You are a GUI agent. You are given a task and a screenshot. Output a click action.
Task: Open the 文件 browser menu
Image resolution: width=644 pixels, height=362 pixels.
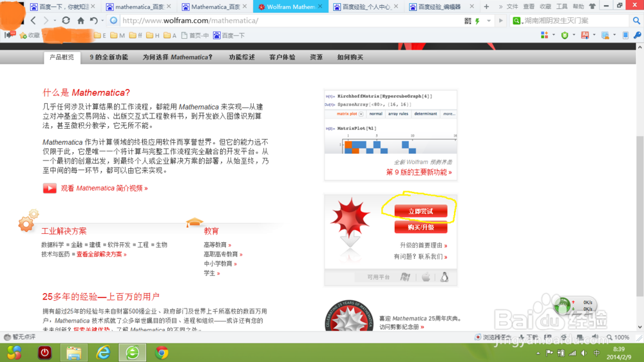pyautogui.click(x=512, y=6)
